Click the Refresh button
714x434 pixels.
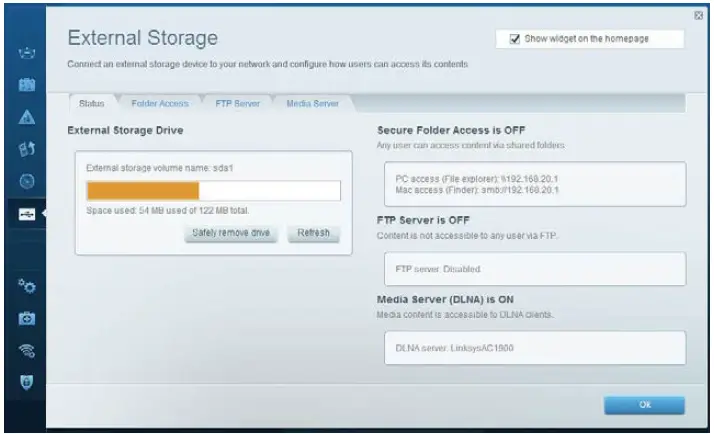click(313, 233)
